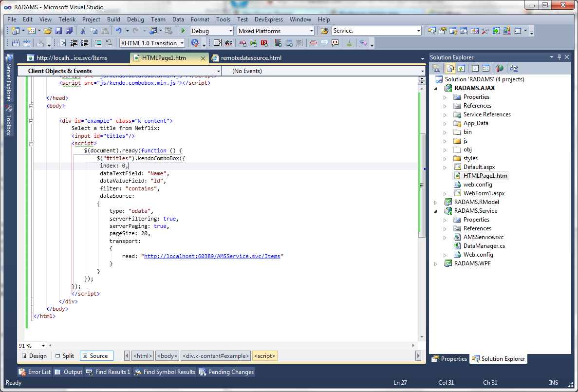Viewport: 578px width, 392px height.
Task: Start debugging with green play arrow
Action: coord(183,31)
